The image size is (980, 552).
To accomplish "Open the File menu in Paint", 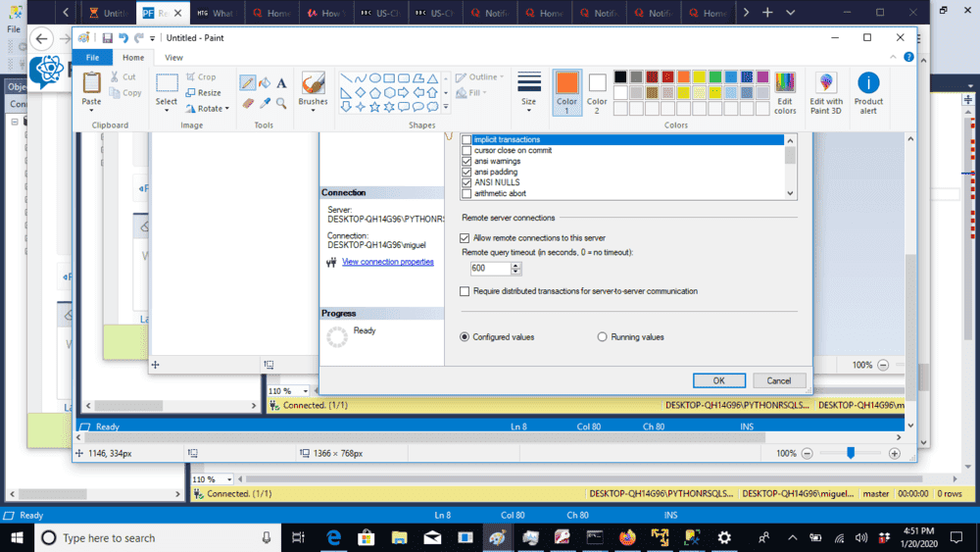I will pos(92,58).
